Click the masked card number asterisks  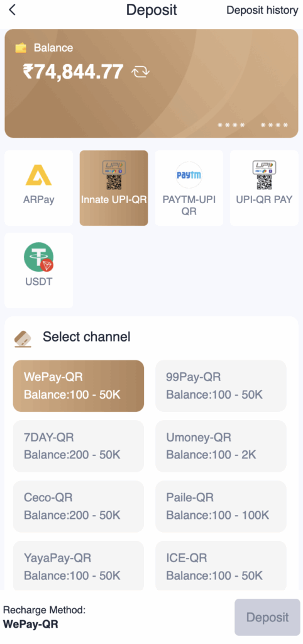[253, 125]
